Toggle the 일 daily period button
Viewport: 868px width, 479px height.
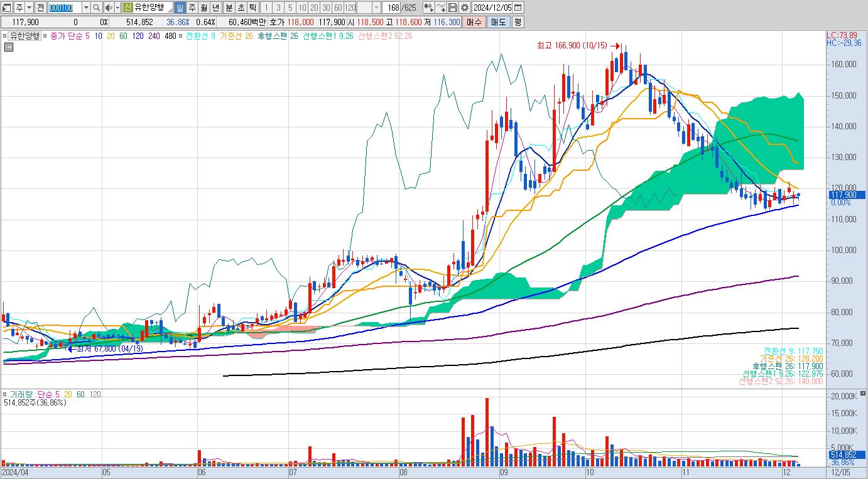click(180, 8)
